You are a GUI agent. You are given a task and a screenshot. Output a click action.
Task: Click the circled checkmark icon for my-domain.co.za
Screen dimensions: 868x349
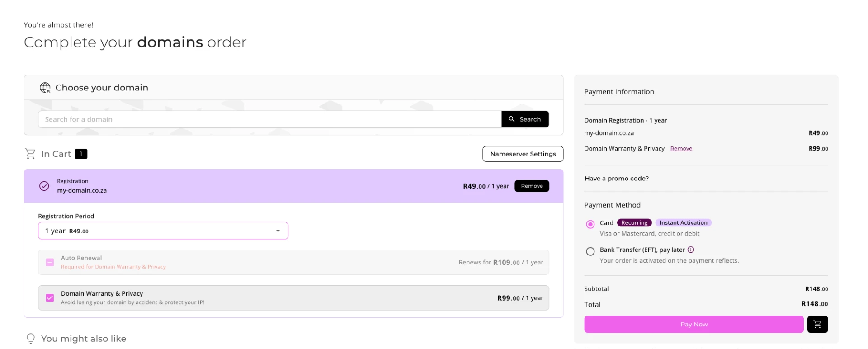click(x=44, y=186)
